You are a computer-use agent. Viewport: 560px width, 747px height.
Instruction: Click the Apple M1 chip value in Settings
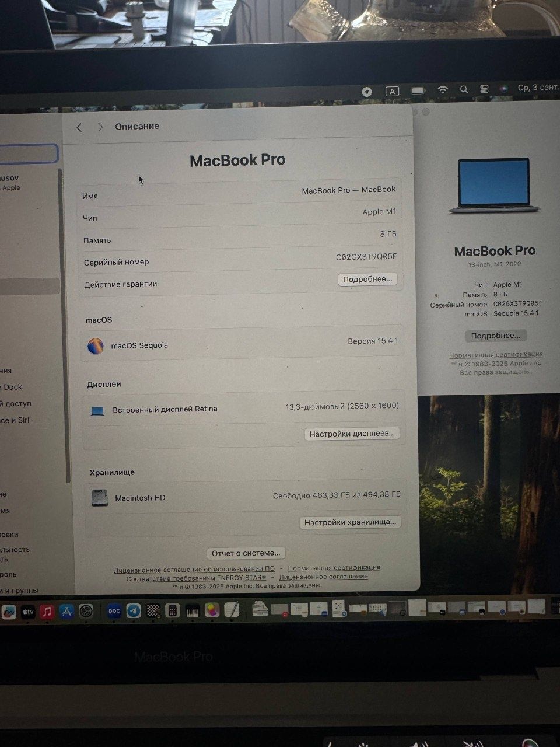pos(379,212)
